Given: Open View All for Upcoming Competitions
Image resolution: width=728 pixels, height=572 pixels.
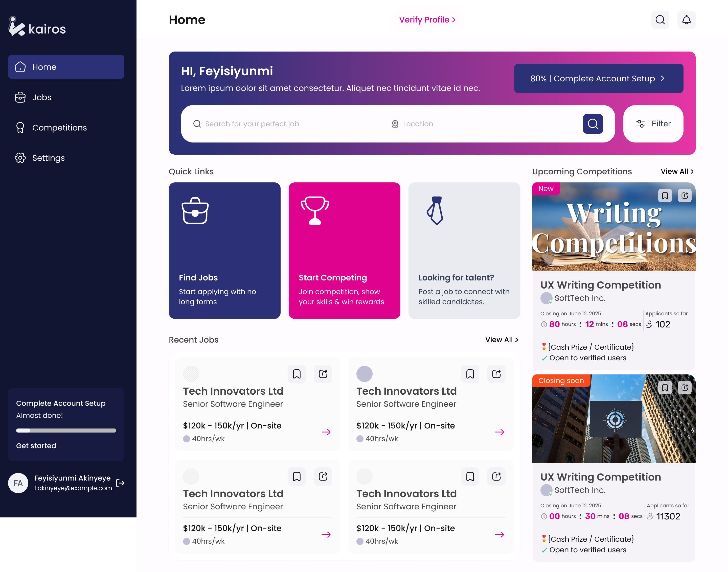Looking at the screenshot, I should [x=677, y=171].
